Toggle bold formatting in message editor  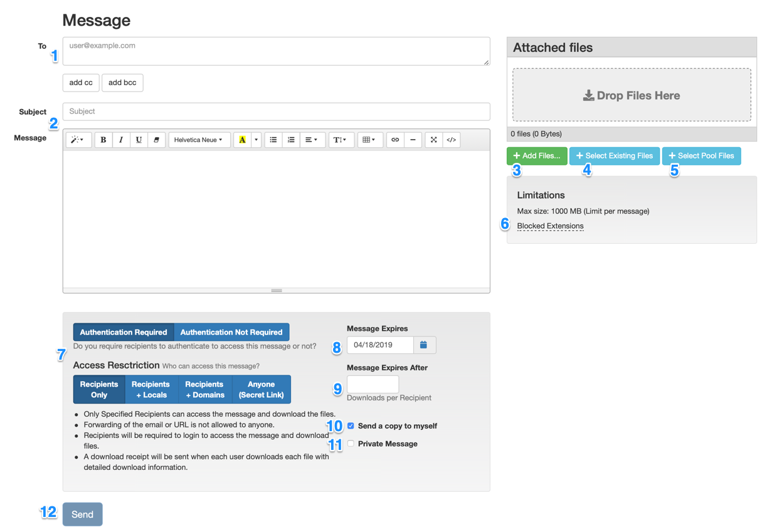(103, 140)
